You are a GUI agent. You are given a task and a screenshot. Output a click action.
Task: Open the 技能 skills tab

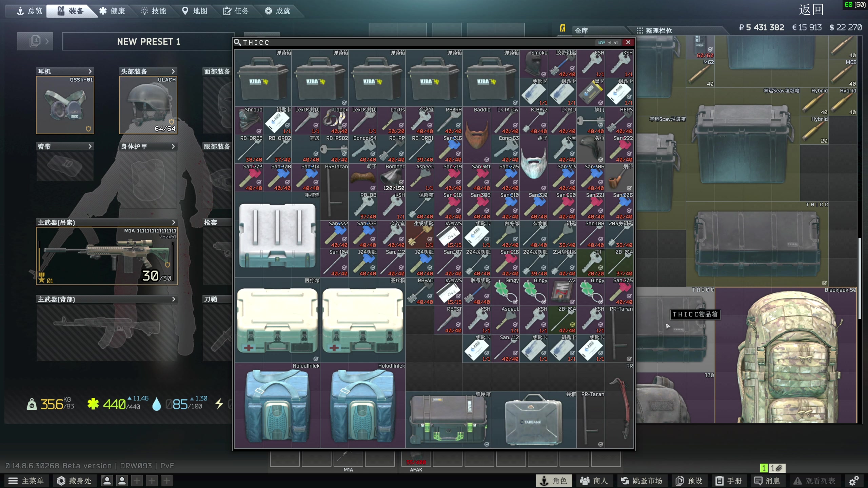[154, 11]
